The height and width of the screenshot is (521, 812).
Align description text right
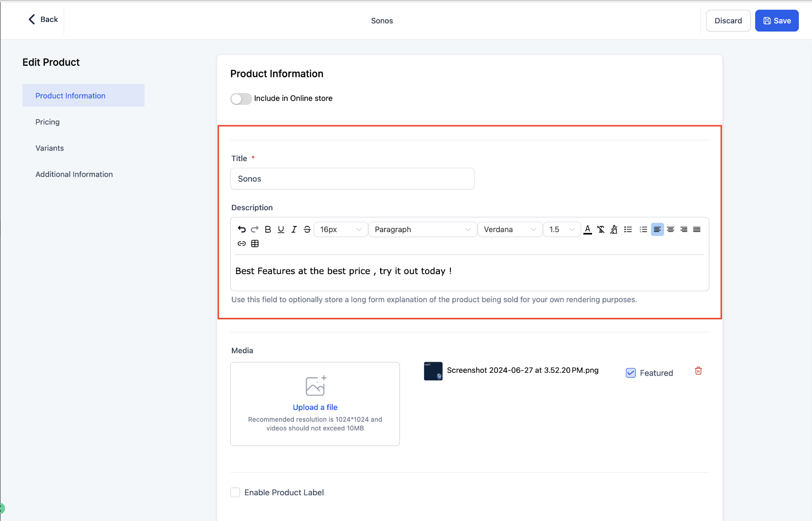(x=684, y=229)
